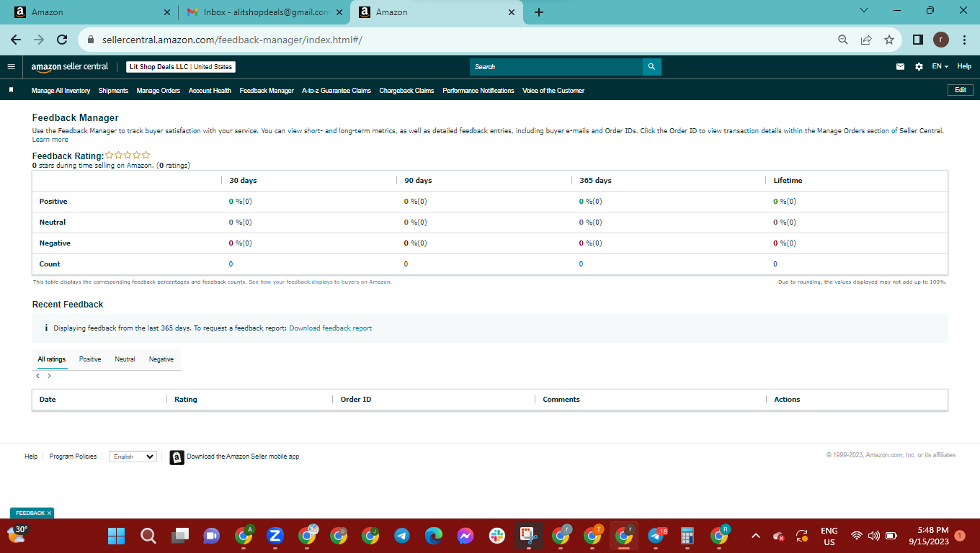Image resolution: width=980 pixels, height=553 pixels.
Task: Open Calculator from the taskbar
Action: pos(687,536)
